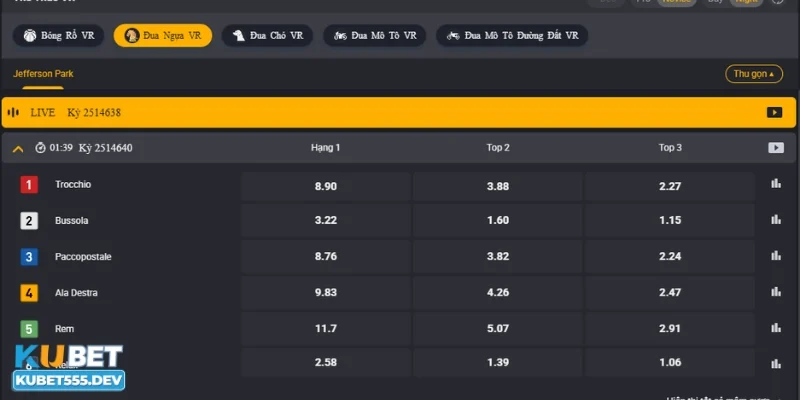Viewport: 800px width, 400px height.
Task: Open the stats chart icon for Ala Destra
Action: point(775,292)
